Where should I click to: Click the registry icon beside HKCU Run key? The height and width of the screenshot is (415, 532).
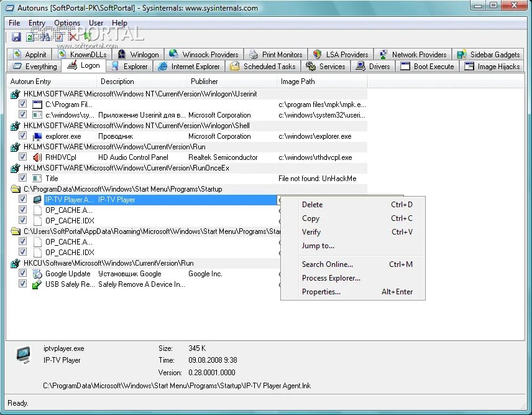point(16,263)
